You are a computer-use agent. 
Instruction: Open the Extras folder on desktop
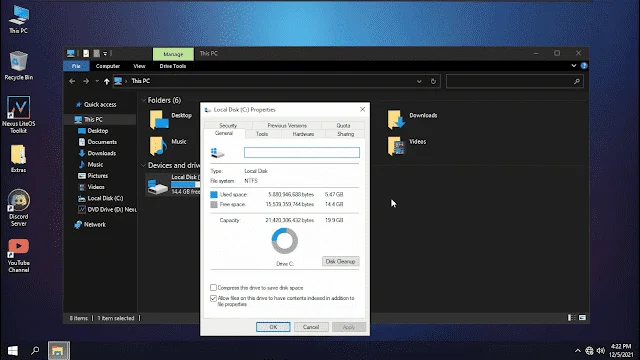(x=18, y=158)
